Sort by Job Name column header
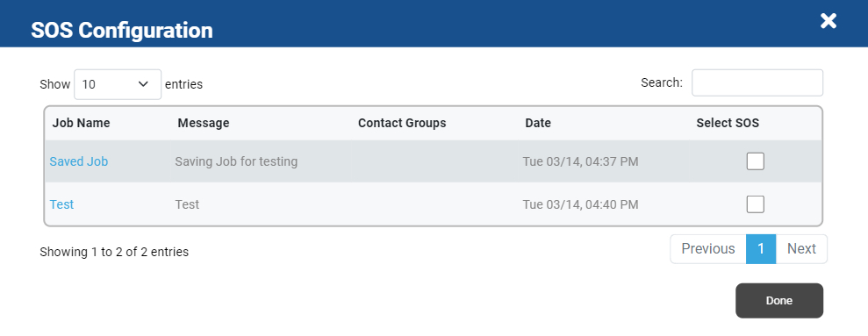This screenshot has width=868, height=336. click(x=82, y=123)
